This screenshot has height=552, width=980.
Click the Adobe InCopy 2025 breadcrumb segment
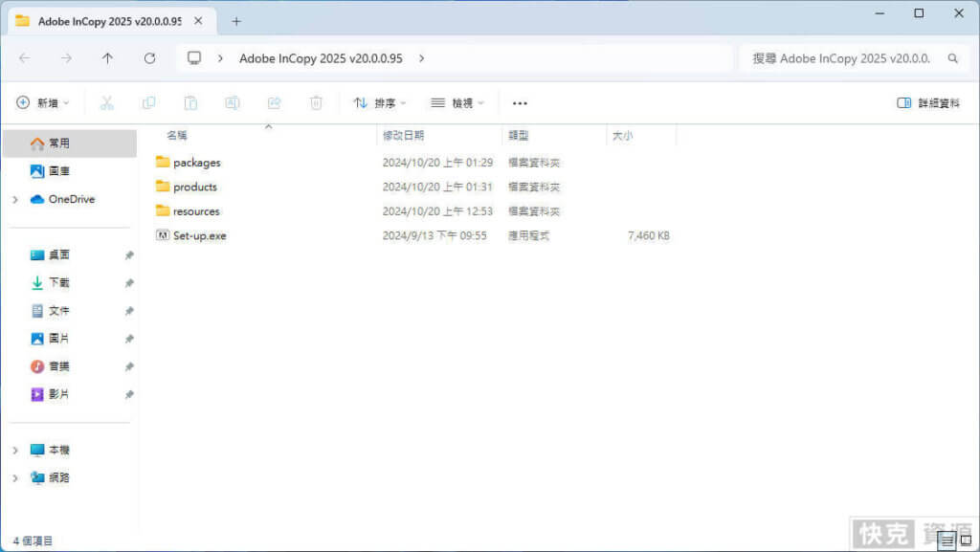point(321,58)
